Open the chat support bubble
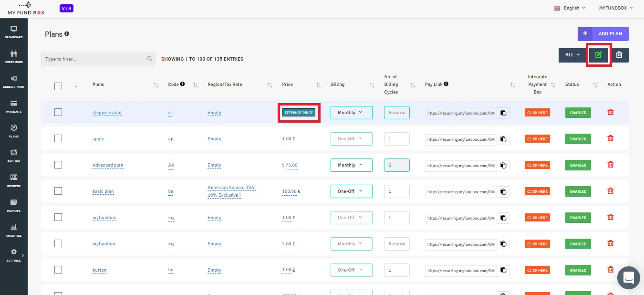Screen dimensions: 644x295 click(628, 278)
